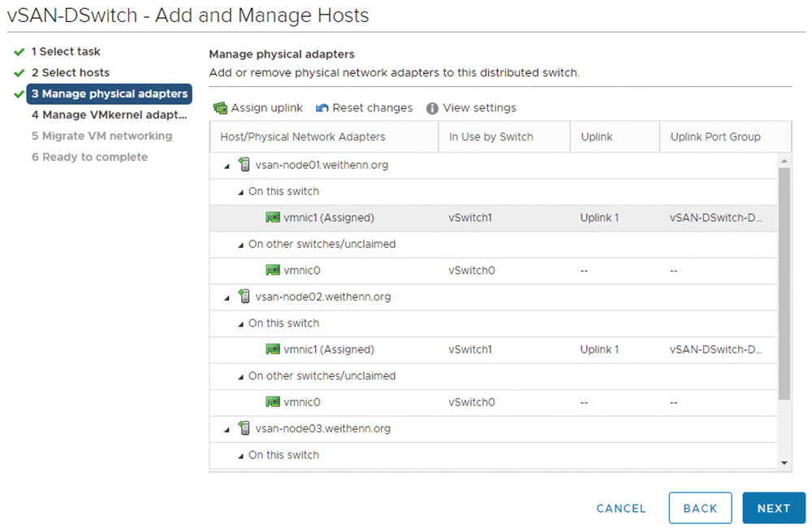Click vSwitch0 cell under vsan-node01
Screen dimensions: 812x529
(471, 271)
